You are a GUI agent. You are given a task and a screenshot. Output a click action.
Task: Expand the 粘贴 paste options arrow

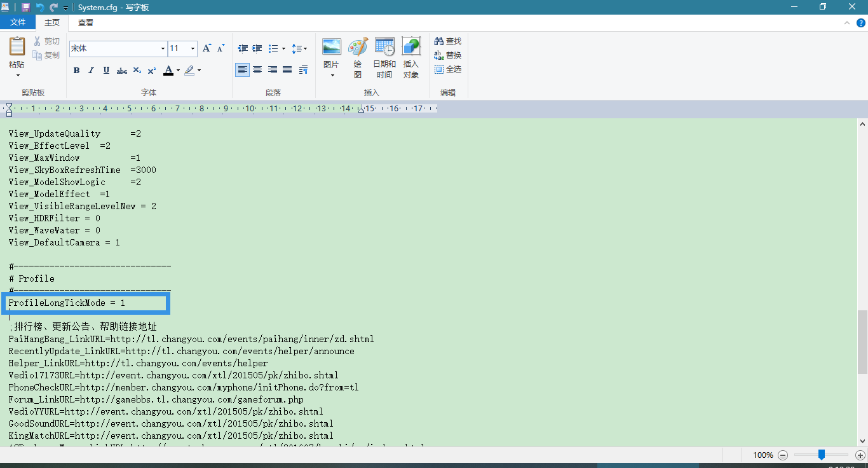17,75
